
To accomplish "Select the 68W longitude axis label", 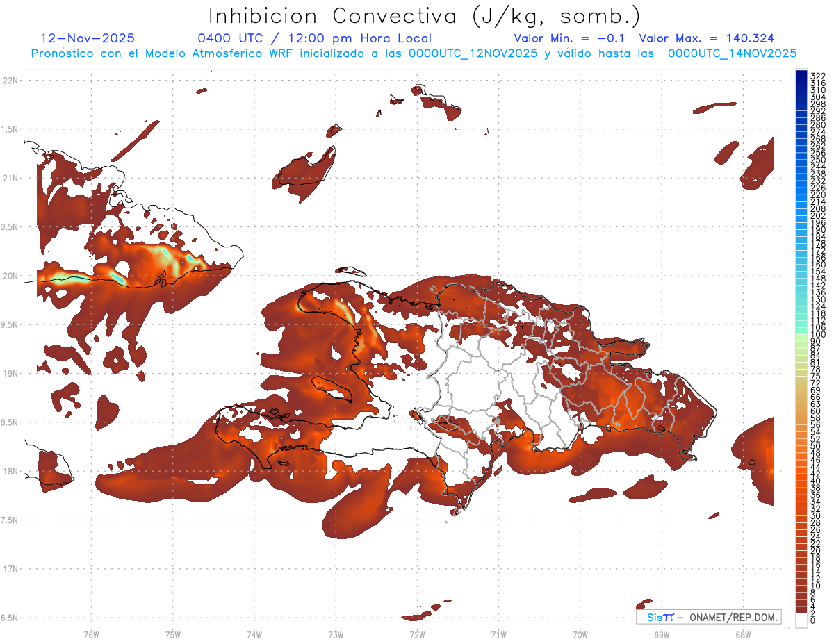I will click(742, 634).
